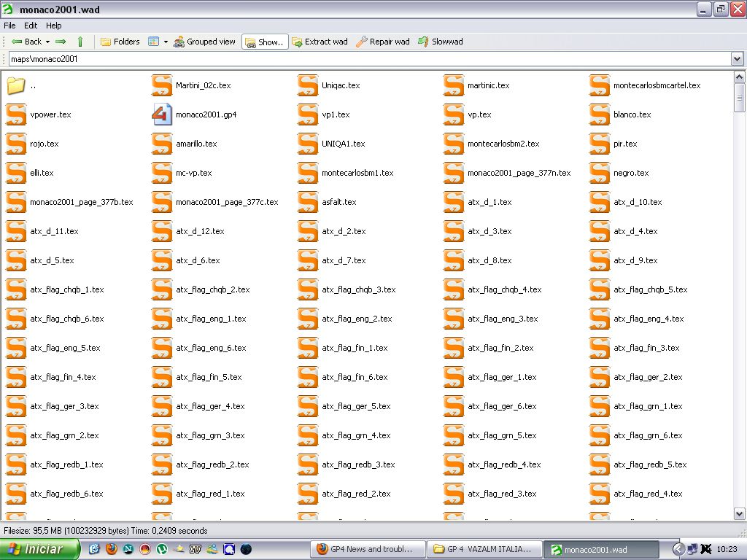Click the file name mc-vp.tex
Viewport: 747px width, 560px height.
tap(194, 173)
